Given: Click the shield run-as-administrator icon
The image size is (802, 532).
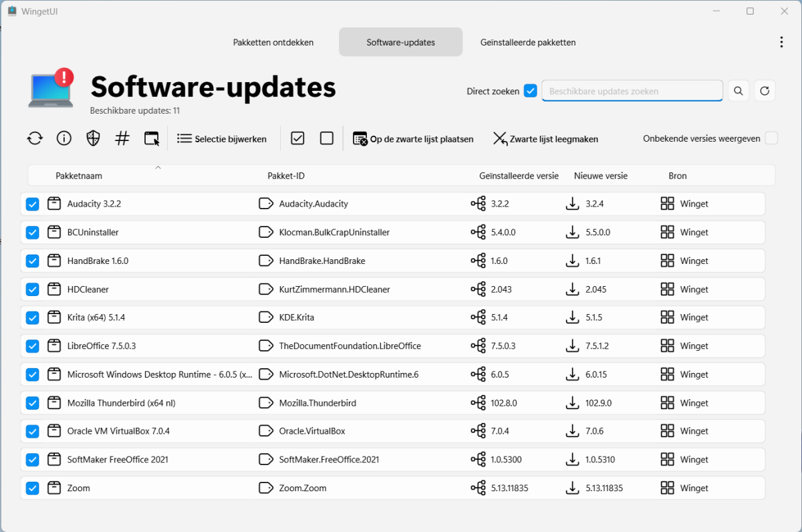Looking at the screenshot, I should (94, 139).
